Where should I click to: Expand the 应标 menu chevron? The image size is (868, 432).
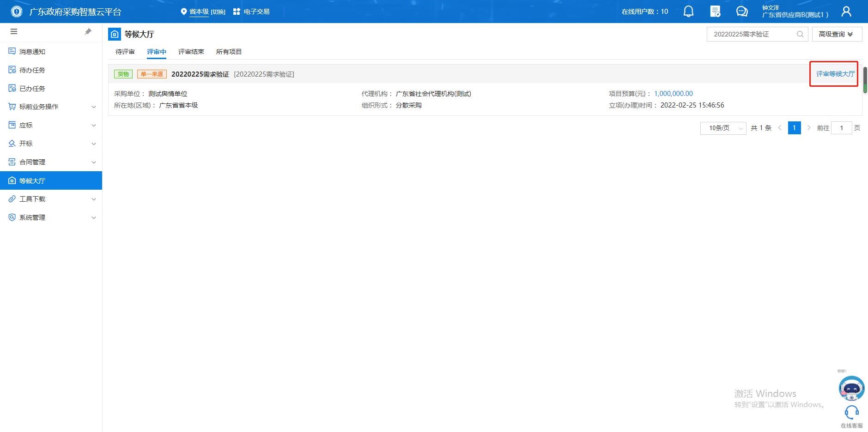tap(94, 126)
